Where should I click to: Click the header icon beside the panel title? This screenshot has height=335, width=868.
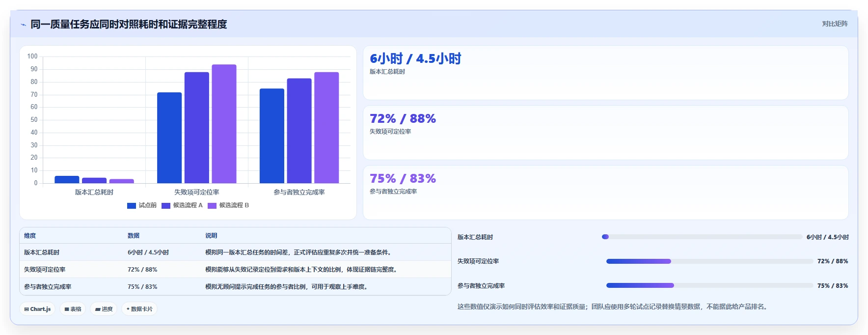pos(23,25)
